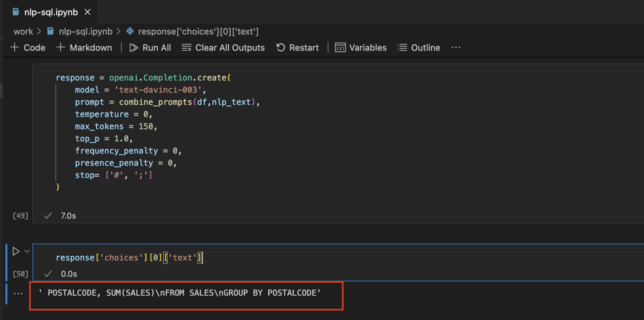Run all cells in the notebook
This screenshot has height=320, width=644.
coord(150,47)
